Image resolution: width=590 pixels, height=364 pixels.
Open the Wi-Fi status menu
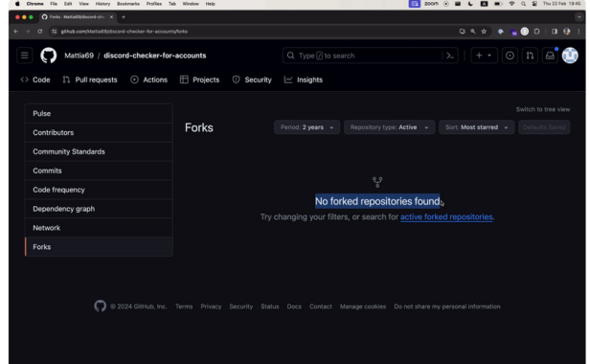coord(511,4)
